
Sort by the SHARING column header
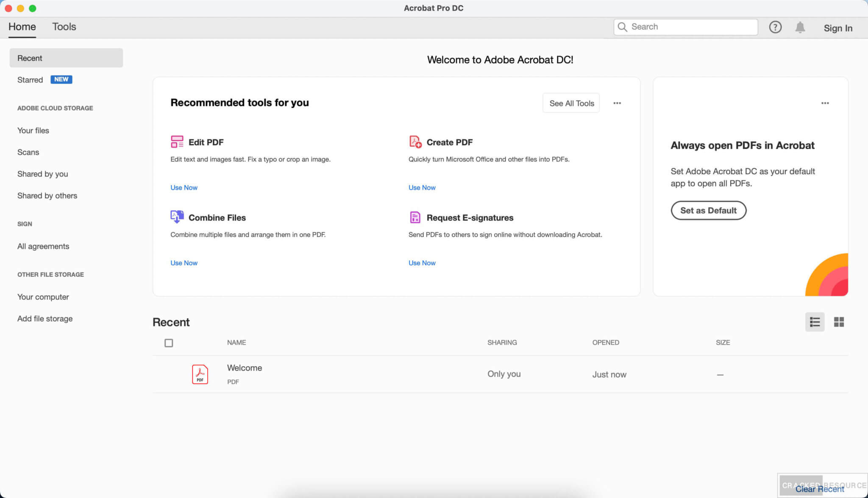click(x=502, y=342)
